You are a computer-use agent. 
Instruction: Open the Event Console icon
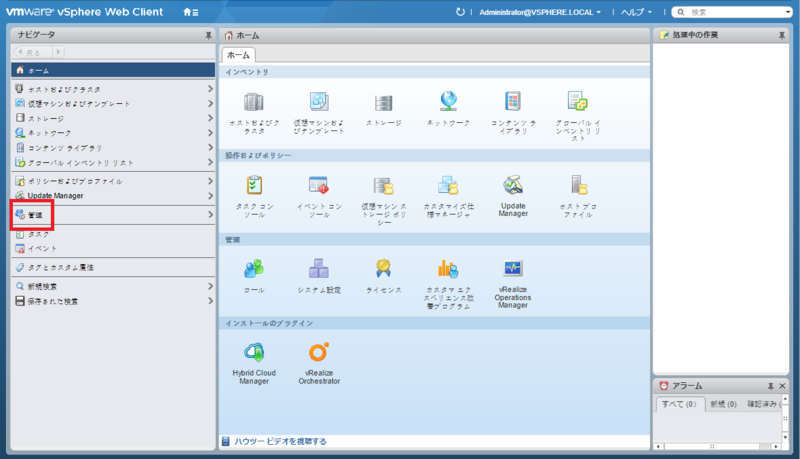(319, 185)
